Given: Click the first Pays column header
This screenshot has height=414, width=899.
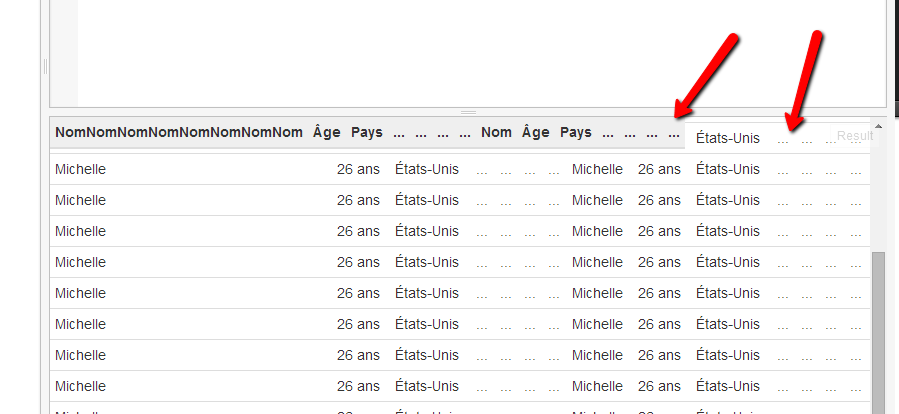Looking at the screenshot, I should [x=367, y=132].
